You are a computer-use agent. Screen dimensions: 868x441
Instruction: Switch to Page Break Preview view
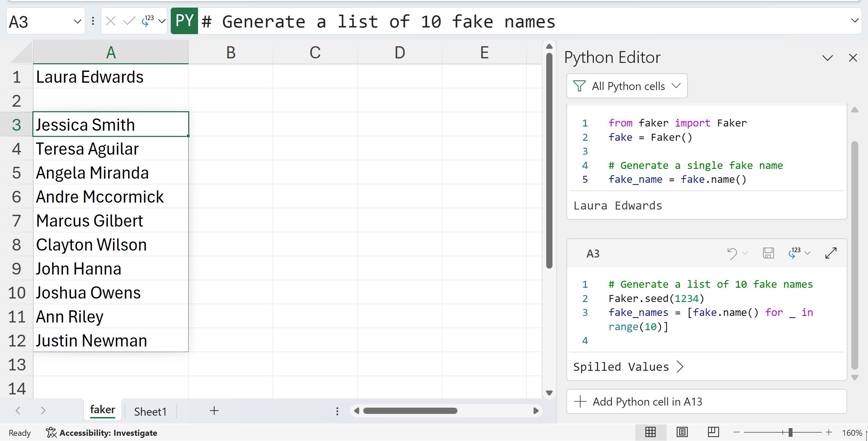point(713,432)
